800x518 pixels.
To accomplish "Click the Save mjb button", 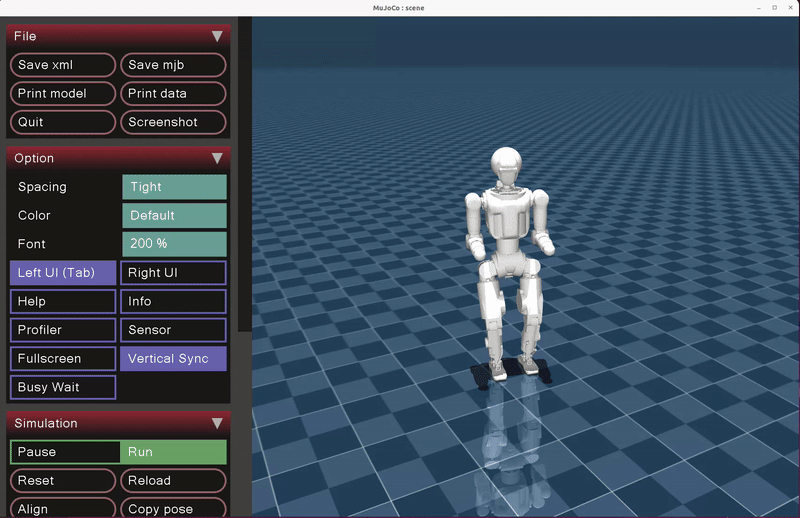I will coord(173,65).
